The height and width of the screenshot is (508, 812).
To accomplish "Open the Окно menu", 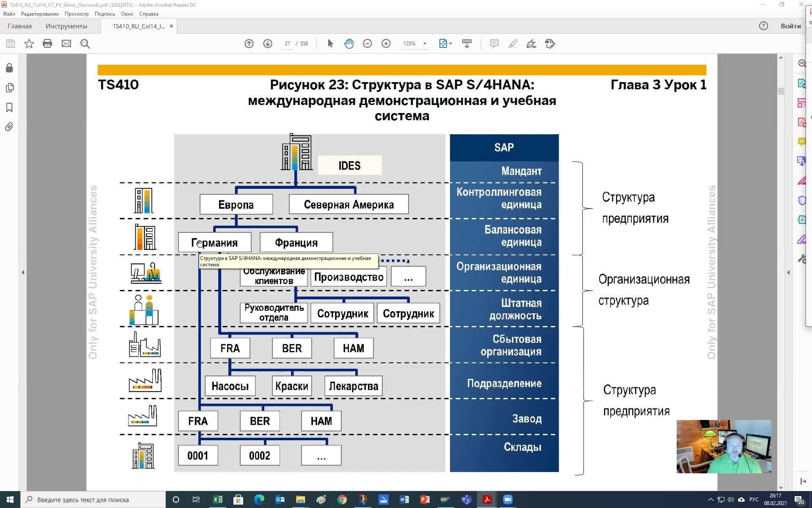I will click(x=127, y=14).
